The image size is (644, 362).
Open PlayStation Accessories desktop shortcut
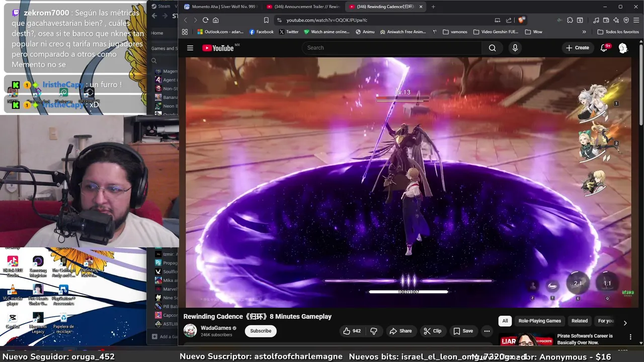point(63,295)
